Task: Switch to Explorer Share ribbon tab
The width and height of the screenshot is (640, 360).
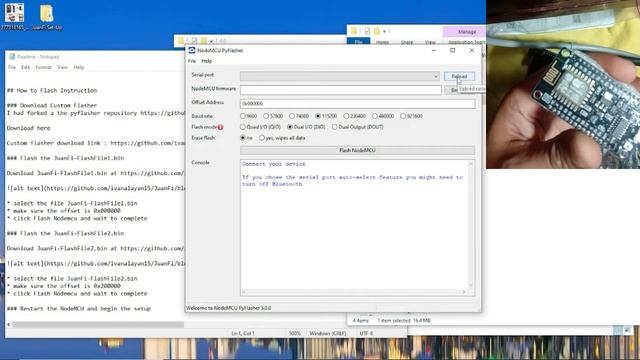Action: 407,42
